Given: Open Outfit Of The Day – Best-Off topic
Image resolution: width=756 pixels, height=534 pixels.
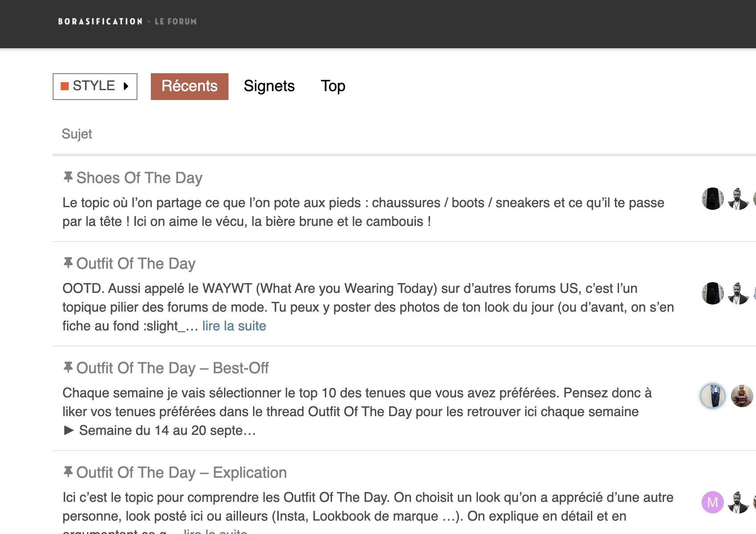Looking at the screenshot, I should 172,368.
